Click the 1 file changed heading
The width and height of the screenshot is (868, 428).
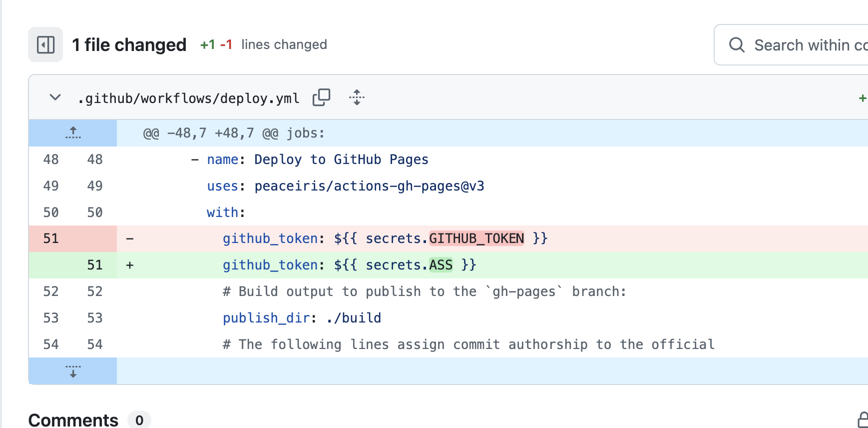click(x=129, y=45)
